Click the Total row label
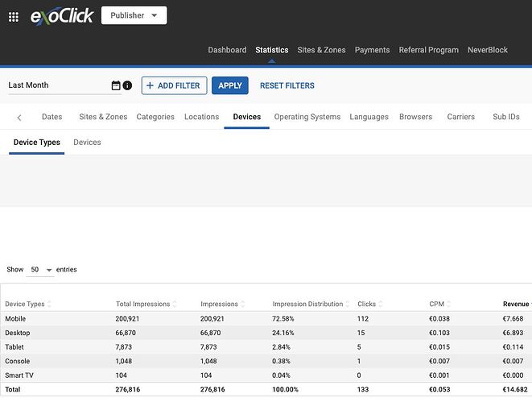 (x=13, y=389)
